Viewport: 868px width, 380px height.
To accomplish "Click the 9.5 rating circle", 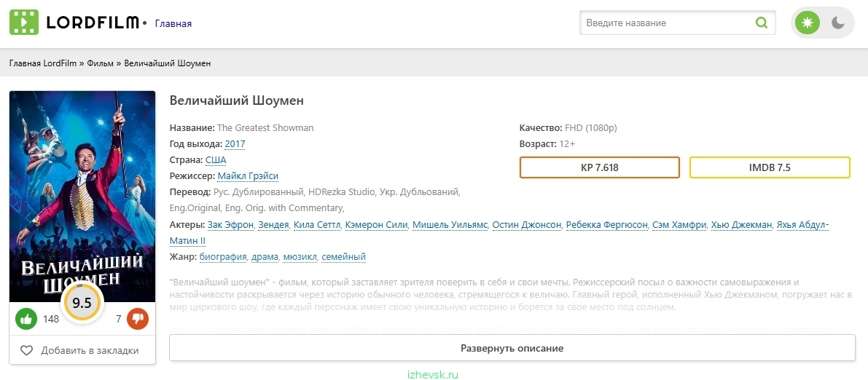I will click(x=82, y=303).
